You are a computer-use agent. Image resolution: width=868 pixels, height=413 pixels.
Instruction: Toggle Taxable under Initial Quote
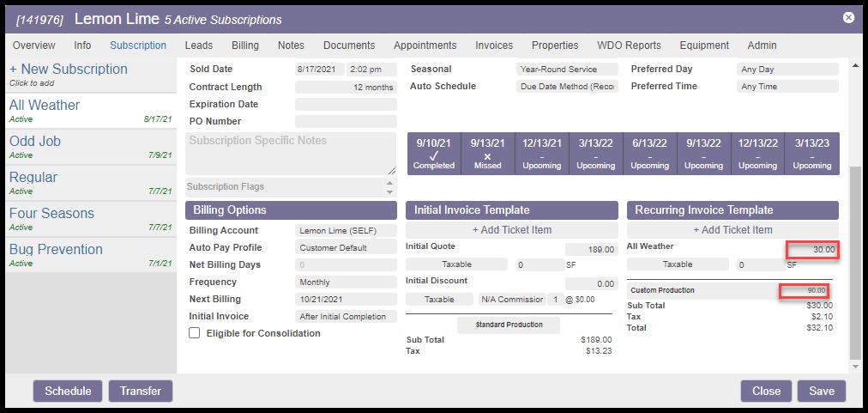point(455,264)
